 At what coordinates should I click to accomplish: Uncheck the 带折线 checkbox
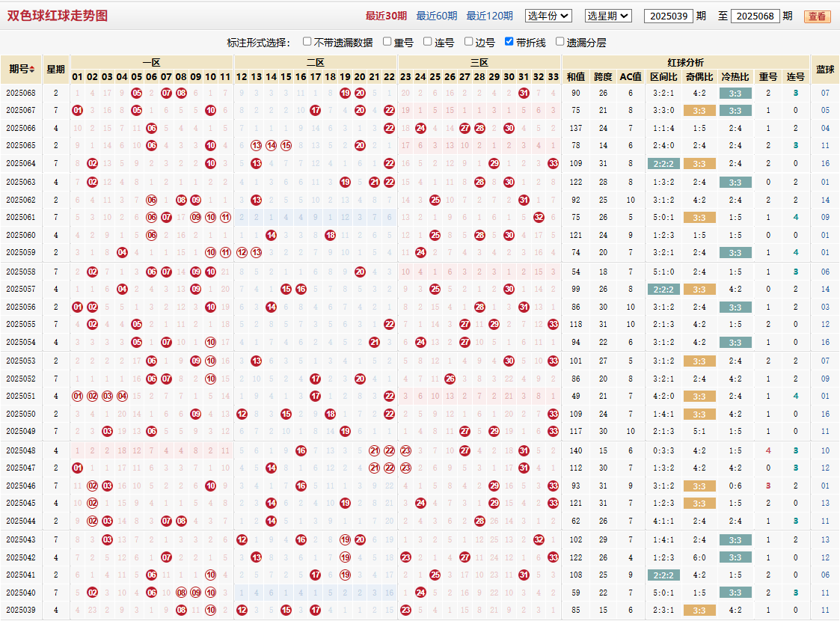pos(509,41)
